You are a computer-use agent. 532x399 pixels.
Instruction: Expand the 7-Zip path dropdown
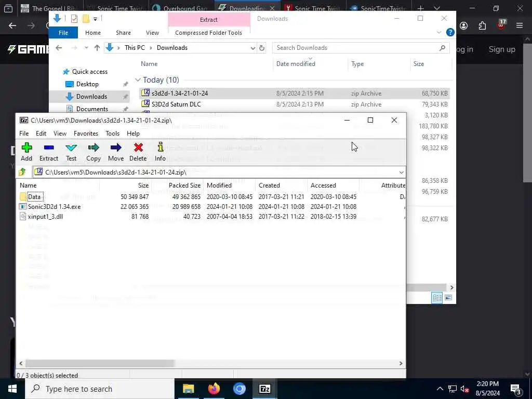pyautogui.click(x=402, y=172)
